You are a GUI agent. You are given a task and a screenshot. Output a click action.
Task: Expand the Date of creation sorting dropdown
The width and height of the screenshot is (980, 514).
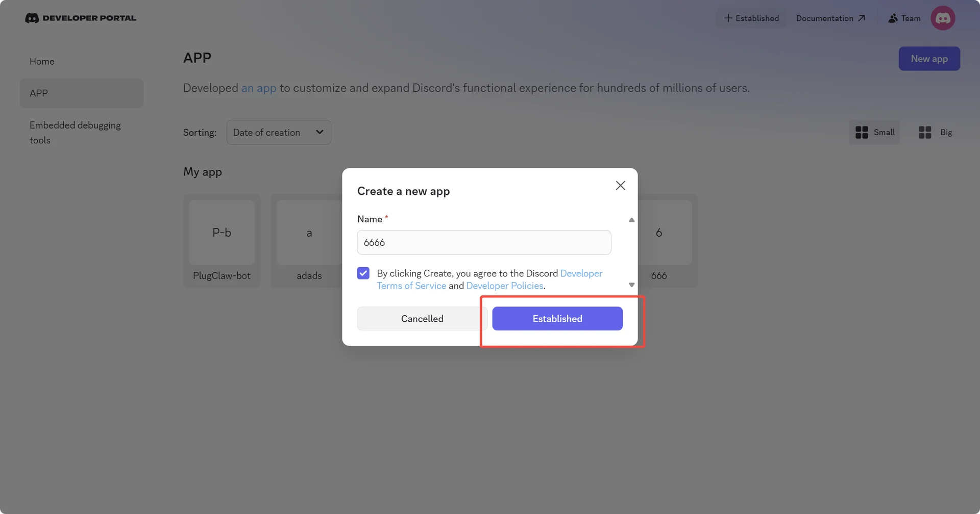pos(279,133)
